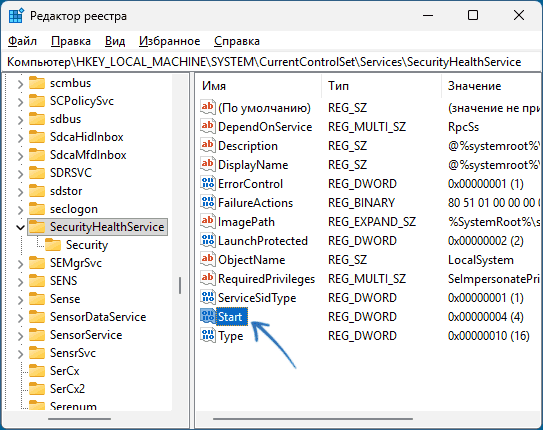Open the Избранное menu
This screenshot has width=543, height=430.
[x=170, y=41]
